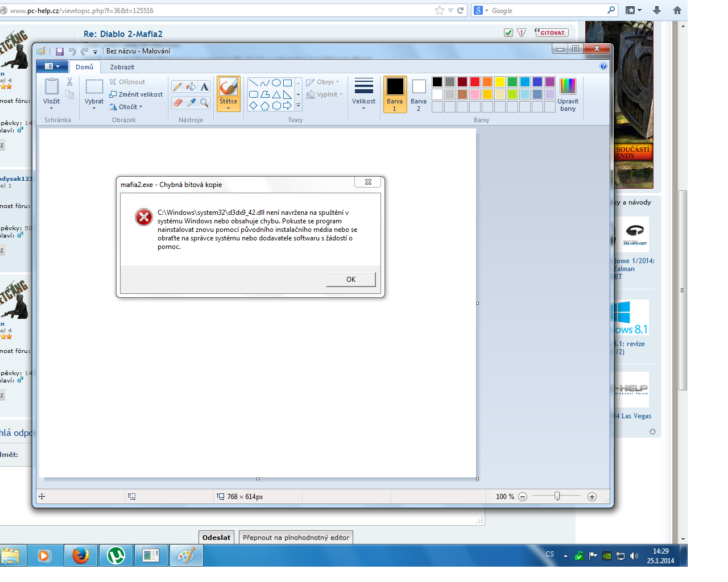Pick the Oval shape in Tvary

(276, 83)
